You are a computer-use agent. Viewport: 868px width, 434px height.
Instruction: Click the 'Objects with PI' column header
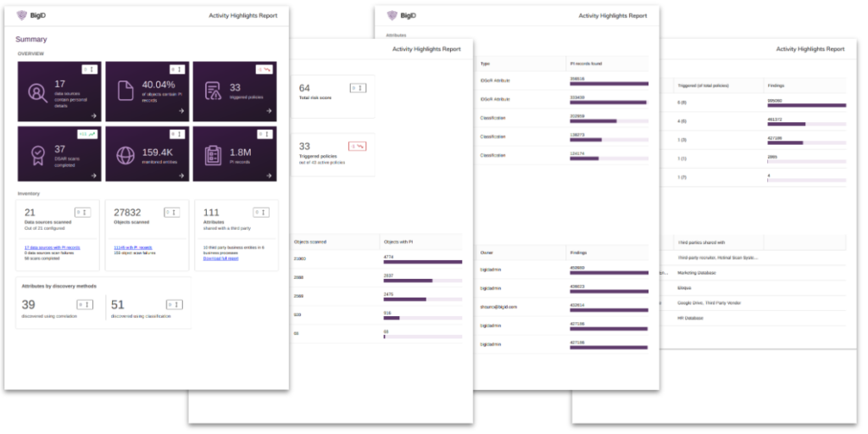pyautogui.click(x=398, y=242)
